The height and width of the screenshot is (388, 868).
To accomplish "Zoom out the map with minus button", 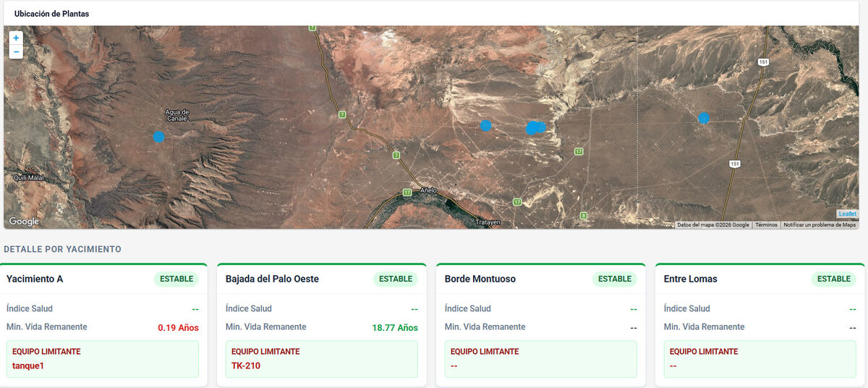I will [16, 52].
